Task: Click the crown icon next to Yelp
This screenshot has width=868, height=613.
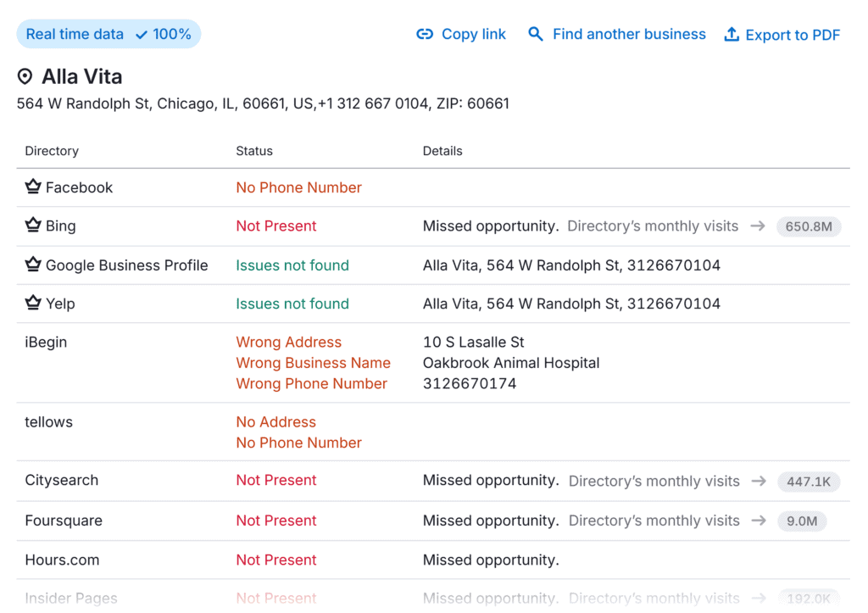Action: (33, 304)
